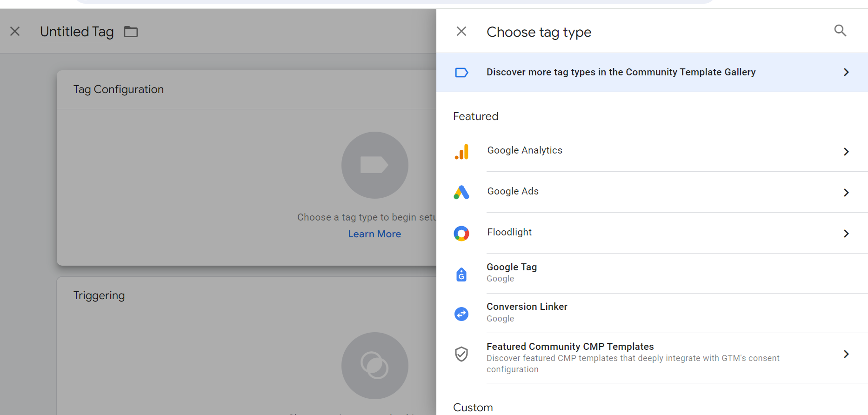
Task: Expand Floodlight tag options chevron
Action: 846,234
